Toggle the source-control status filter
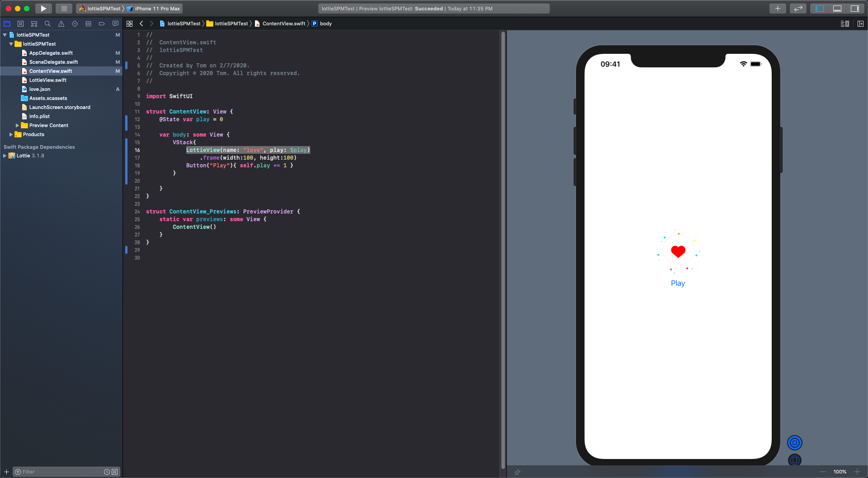The height and width of the screenshot is (478, 868). click(115, 472)
